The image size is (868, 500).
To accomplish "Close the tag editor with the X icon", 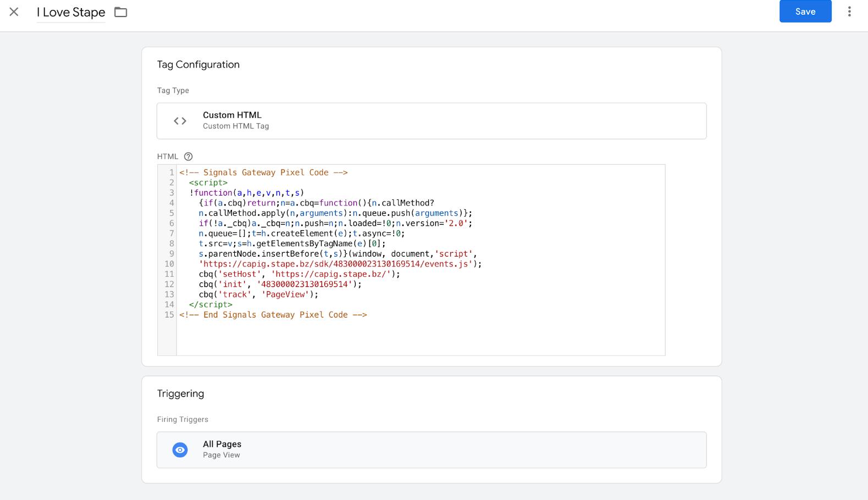I will tap(14, 12).
